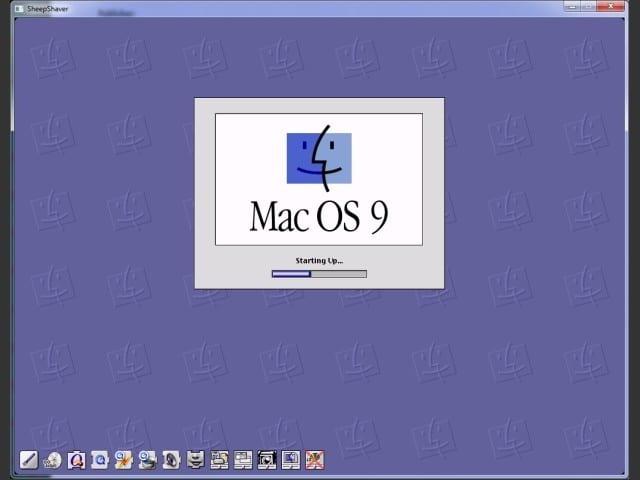The image size is (640, 480).
Task: Close the SheepShaver window
Action: click(611, 6)
